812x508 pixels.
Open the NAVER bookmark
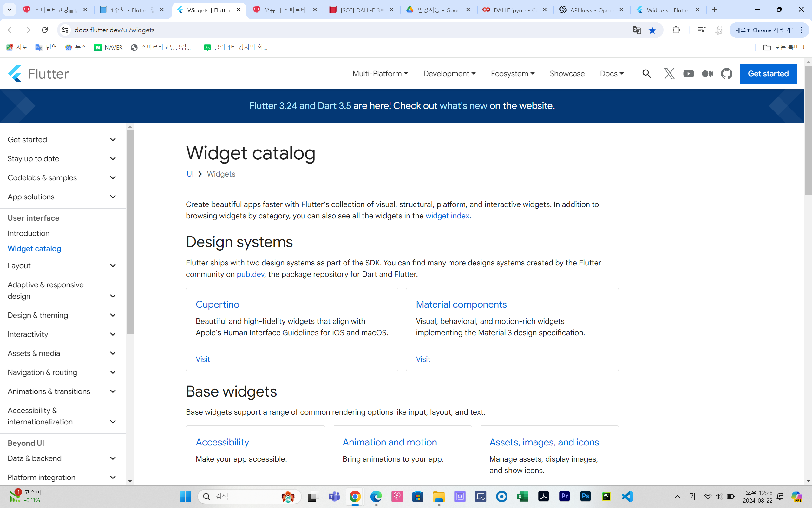pos(108,47)
